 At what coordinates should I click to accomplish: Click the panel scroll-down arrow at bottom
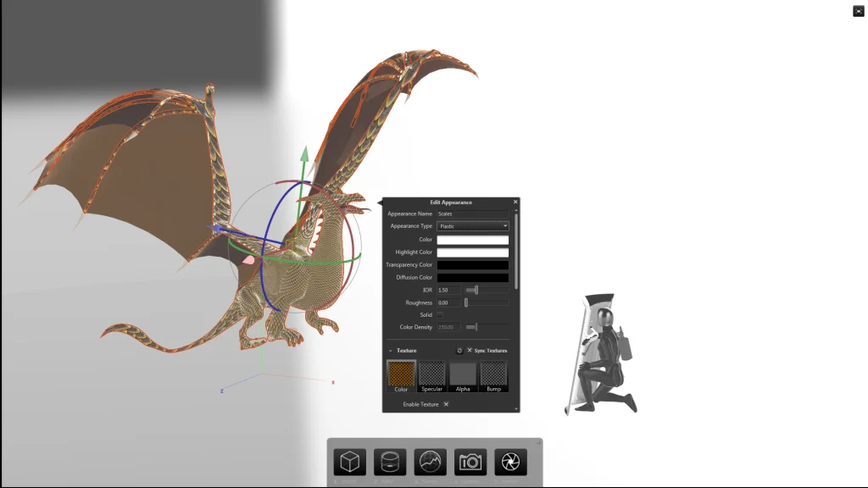point(515,408)
